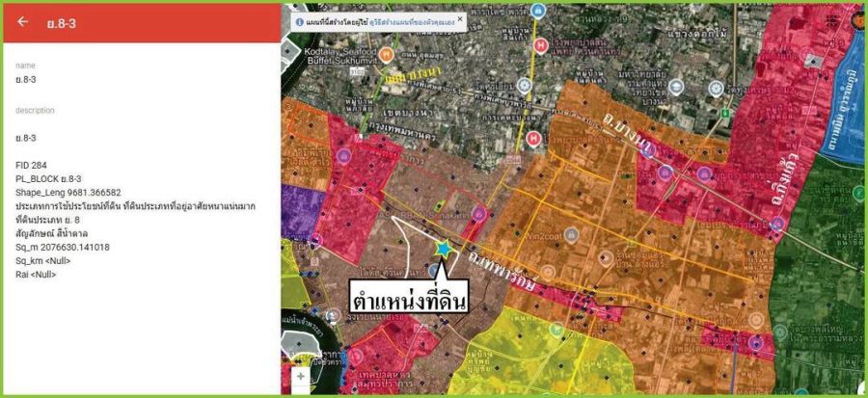Click the blue info icon in the banner
The height and width of the screenshot is (398, 868).
pos(300,20)
